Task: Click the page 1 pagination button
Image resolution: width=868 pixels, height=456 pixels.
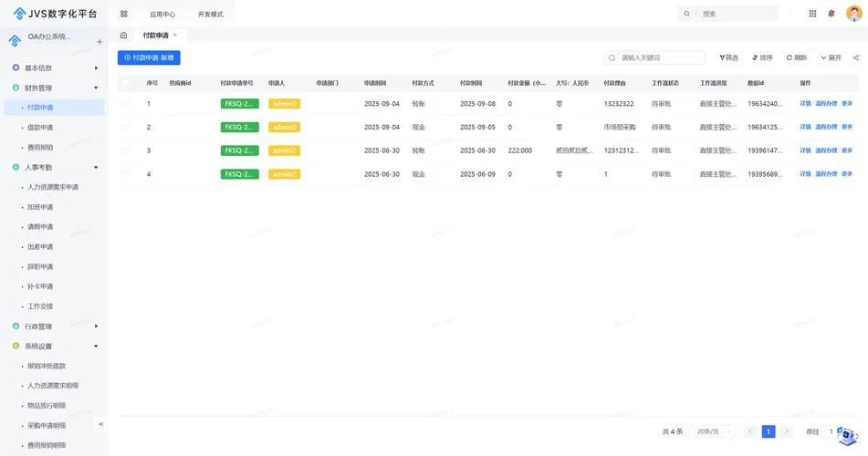Action: tap(769, 431)
